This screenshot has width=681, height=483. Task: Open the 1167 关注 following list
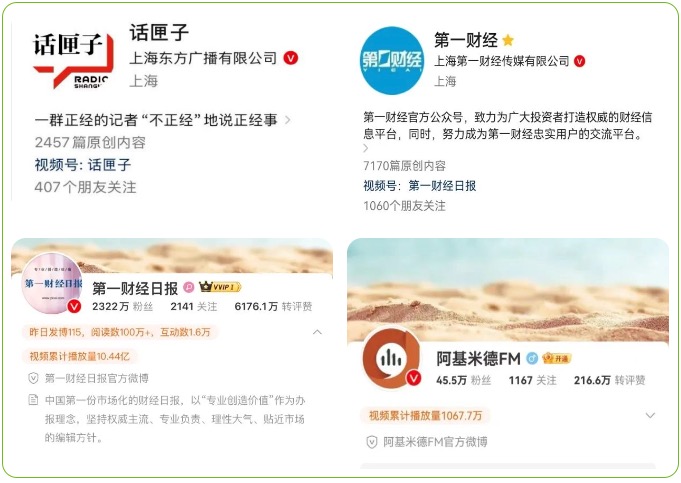point(532,380)
